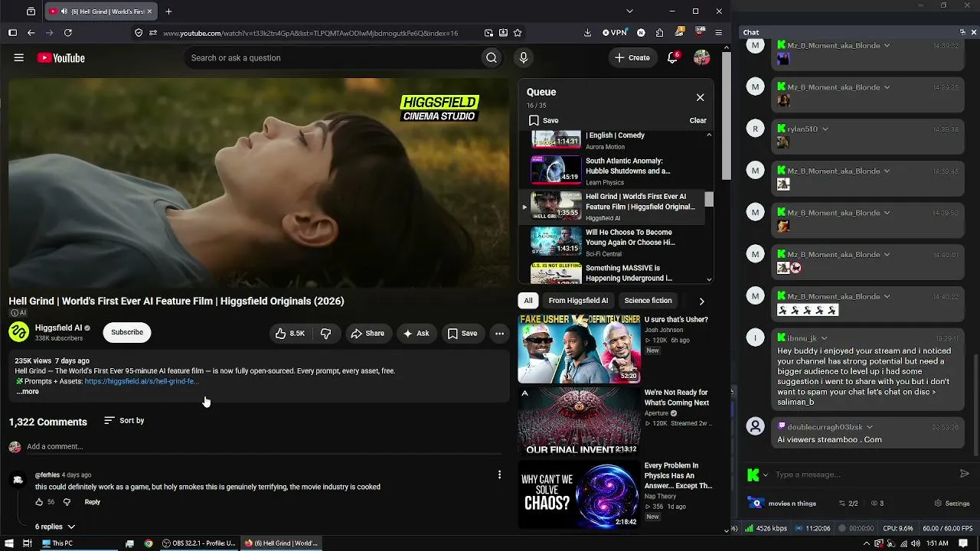Close the Queue panel
The image size is (980, 551).
[x=700, y=97]
